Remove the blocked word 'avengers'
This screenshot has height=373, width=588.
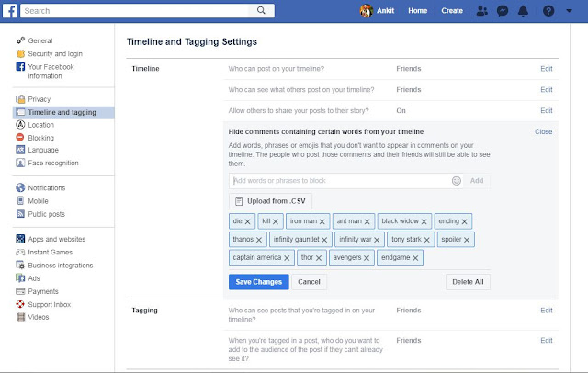pos(367,258)
